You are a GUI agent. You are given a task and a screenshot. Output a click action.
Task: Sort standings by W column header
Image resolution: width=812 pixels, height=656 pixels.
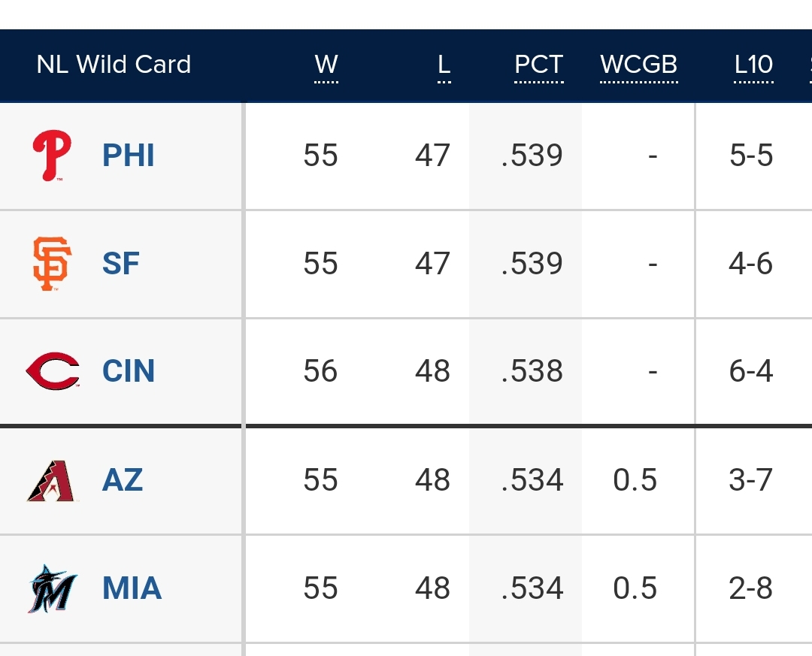326,65
